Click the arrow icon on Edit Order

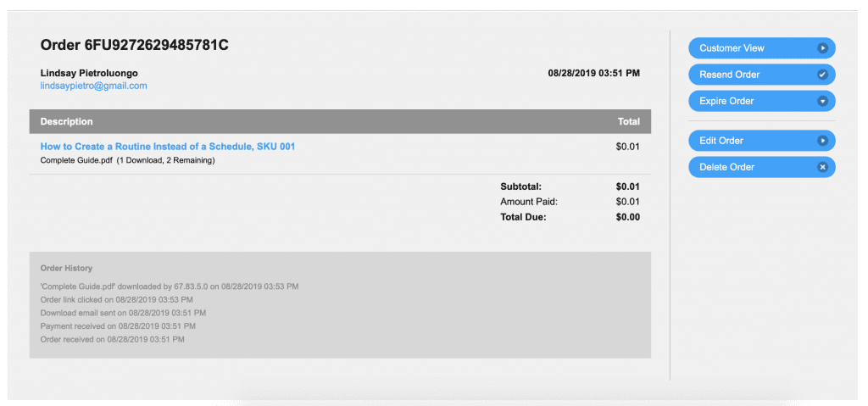point(821,141)
